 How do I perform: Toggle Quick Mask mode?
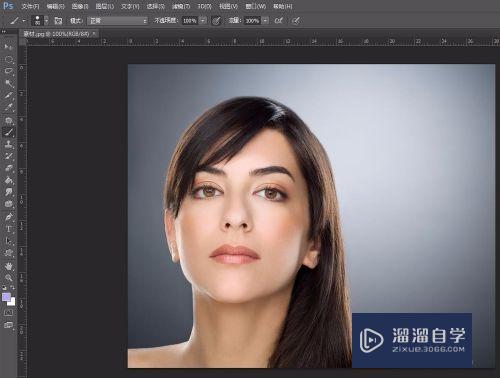pyautogui.click(x=9, y=313)
